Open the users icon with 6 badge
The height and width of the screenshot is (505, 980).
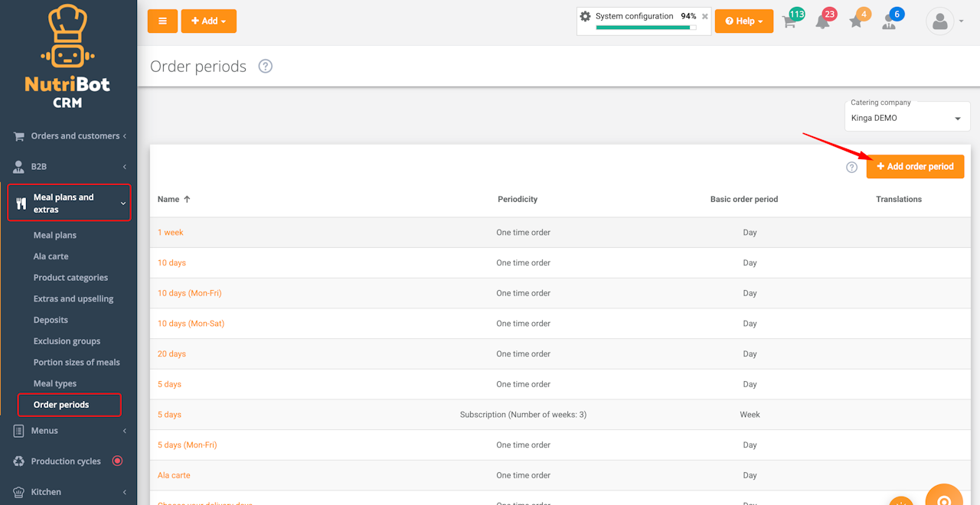pos(889,21)
